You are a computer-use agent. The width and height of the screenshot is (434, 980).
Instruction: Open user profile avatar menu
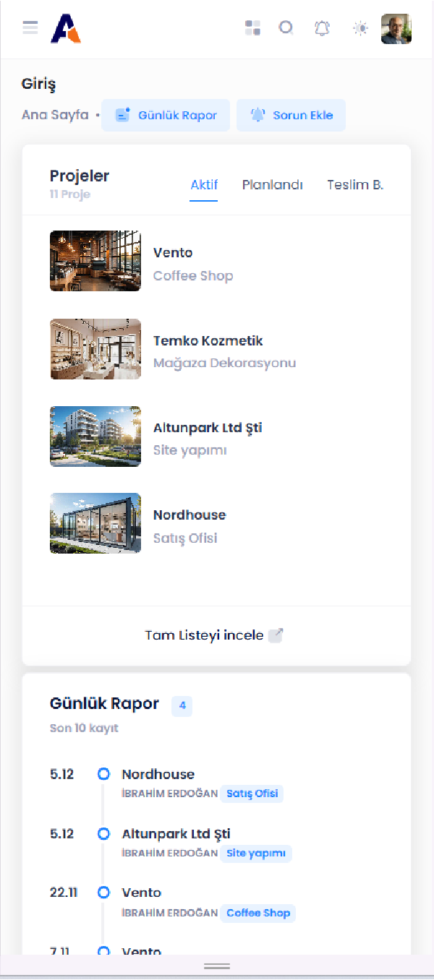(x=396, y=29)
